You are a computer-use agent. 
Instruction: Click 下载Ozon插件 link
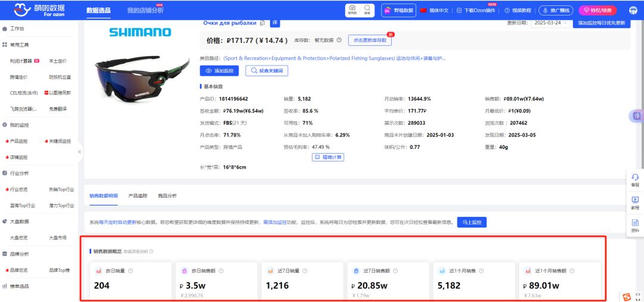[x=477, y=10]
